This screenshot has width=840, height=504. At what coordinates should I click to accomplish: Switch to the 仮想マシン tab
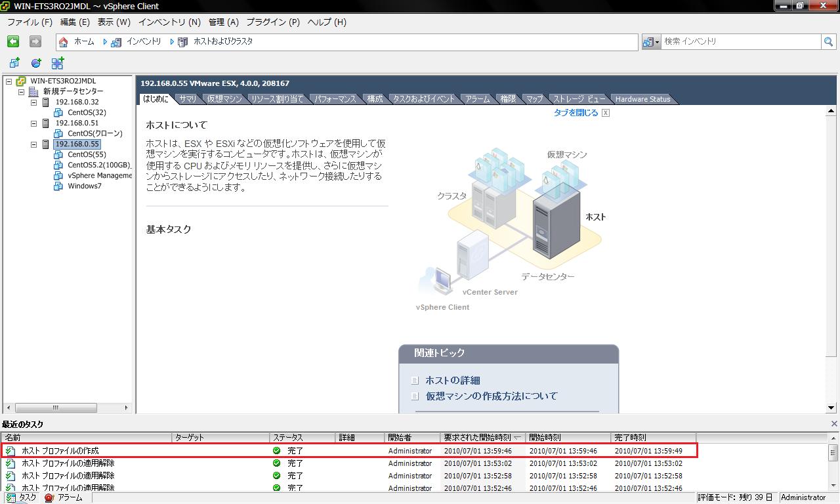coord(224,99)
